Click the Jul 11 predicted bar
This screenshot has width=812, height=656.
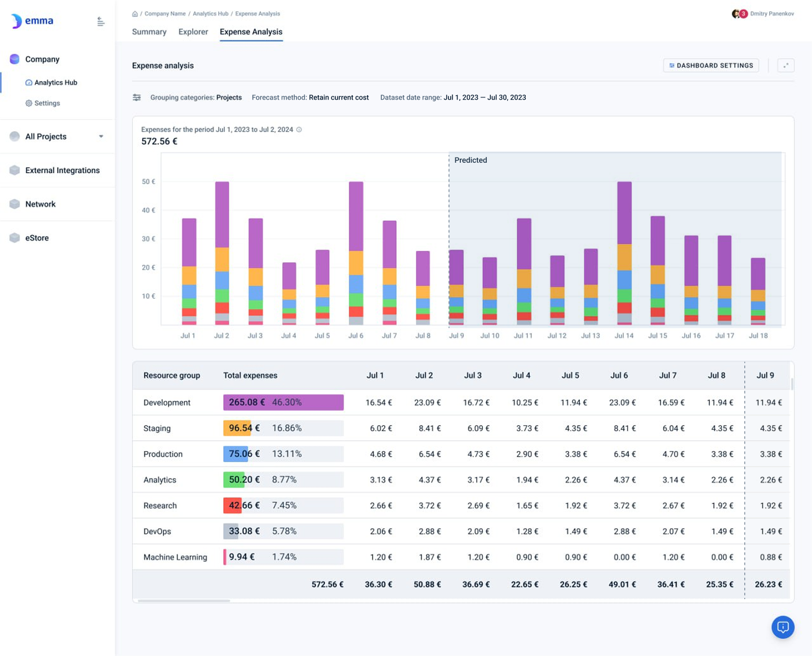[524, 272]
